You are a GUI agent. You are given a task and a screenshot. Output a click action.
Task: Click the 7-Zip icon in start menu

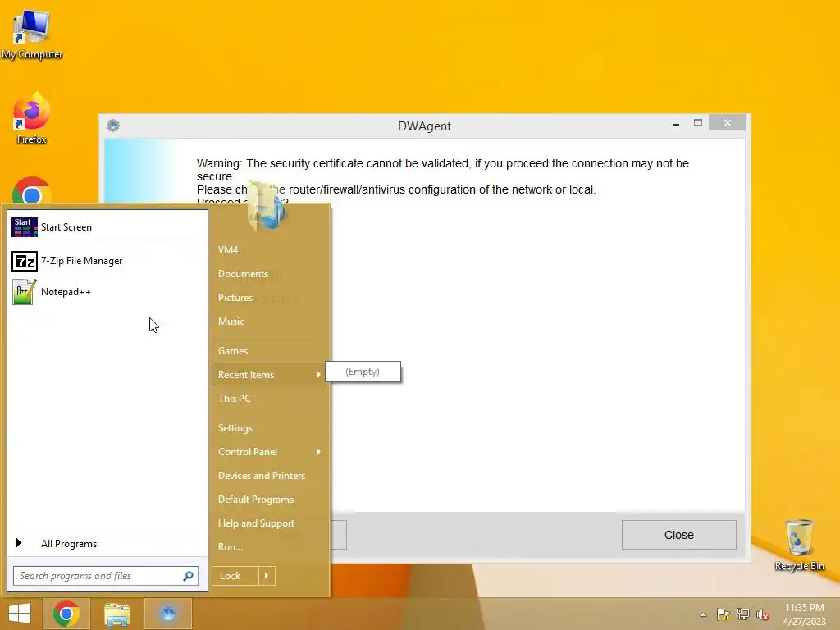click(x=24, y=261)
